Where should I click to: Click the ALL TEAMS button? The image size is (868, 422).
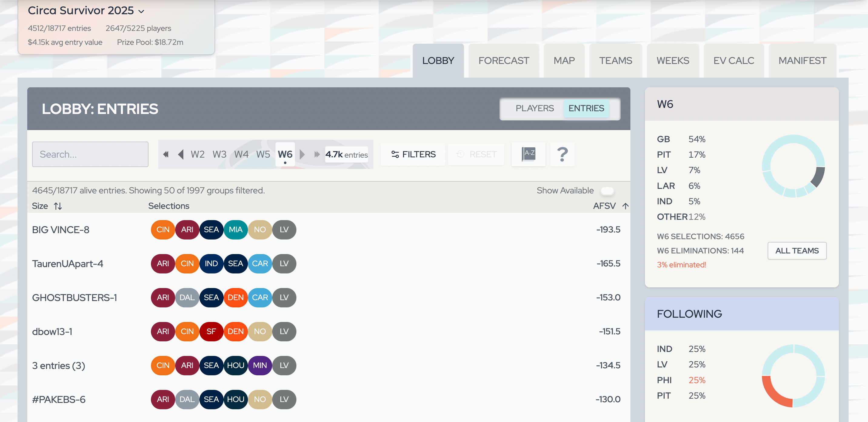pos(797,251)
